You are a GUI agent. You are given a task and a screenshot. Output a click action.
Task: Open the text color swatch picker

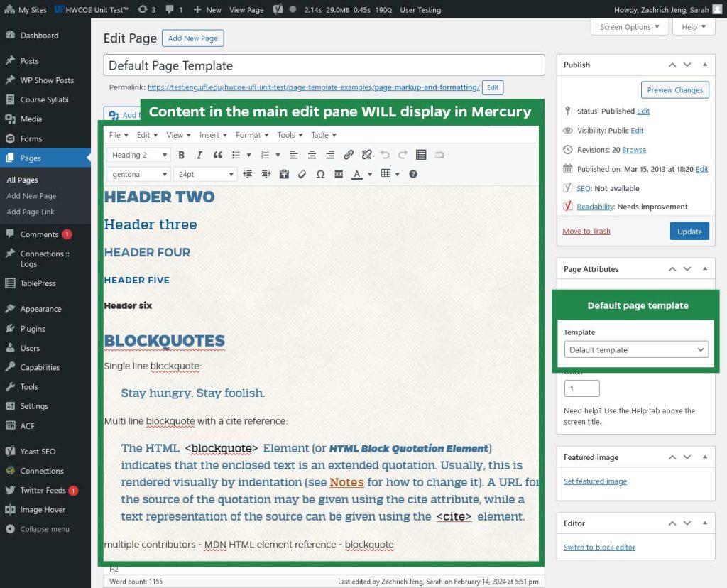[x=369, y=174]
